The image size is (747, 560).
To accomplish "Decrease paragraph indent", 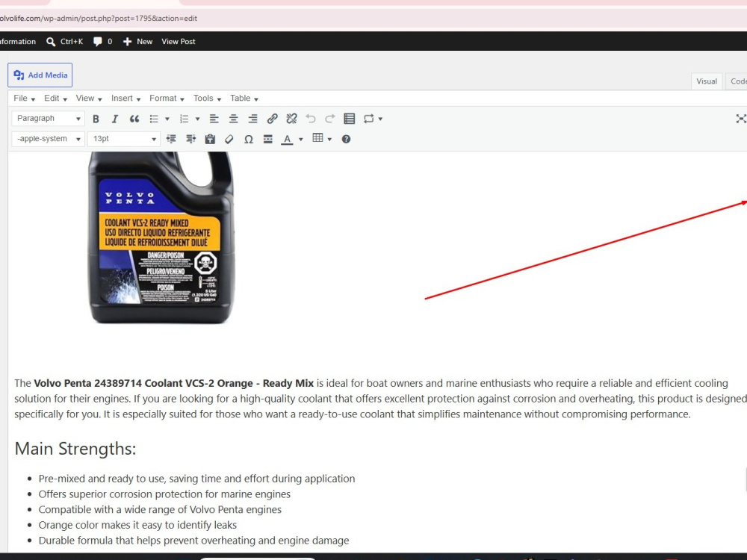I will 171,139.
